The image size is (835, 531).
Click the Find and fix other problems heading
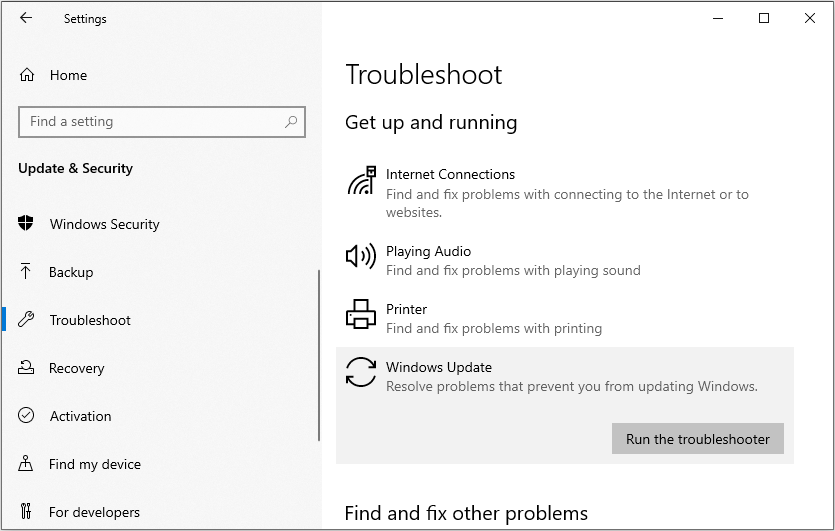pyautogui.click(x=466, y=513)
